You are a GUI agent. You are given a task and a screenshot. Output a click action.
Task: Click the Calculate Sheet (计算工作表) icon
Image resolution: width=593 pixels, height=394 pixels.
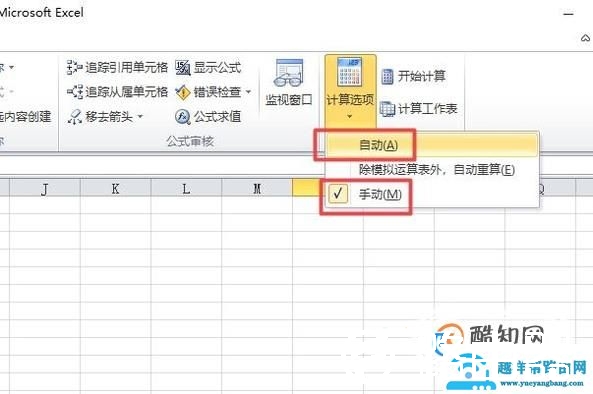click(387, 109)
